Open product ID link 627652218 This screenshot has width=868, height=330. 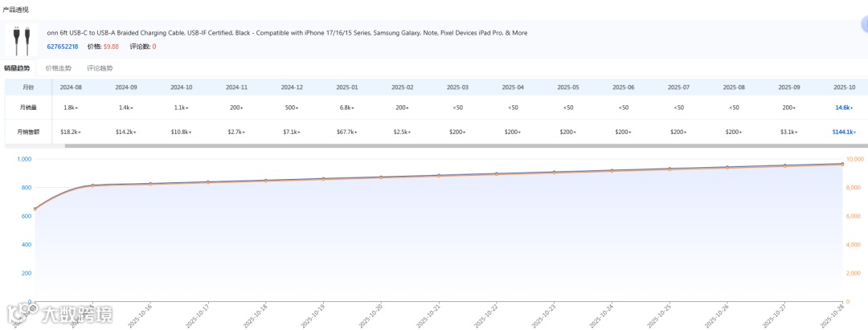pyautogui.click(x=63, y=47)
